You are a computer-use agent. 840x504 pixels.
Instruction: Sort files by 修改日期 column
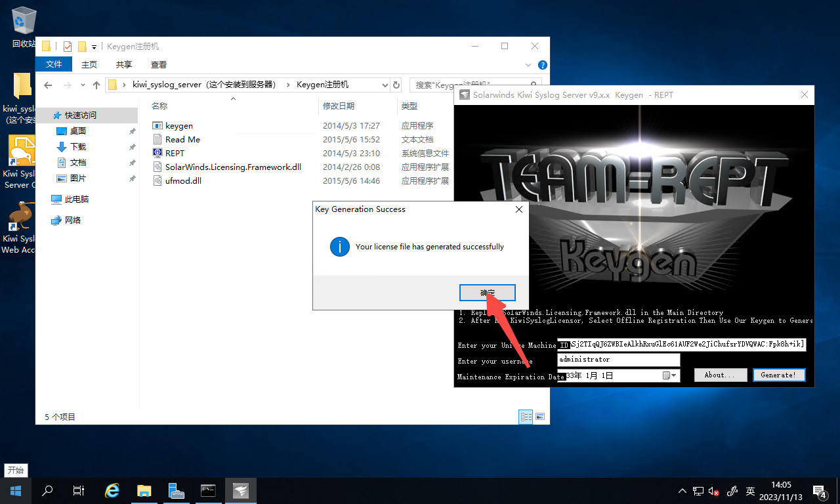339,106
